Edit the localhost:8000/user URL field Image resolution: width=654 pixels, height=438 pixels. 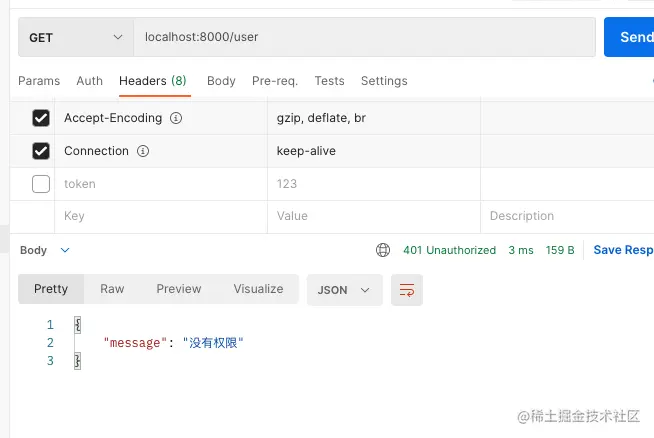(x=364, y=37)
